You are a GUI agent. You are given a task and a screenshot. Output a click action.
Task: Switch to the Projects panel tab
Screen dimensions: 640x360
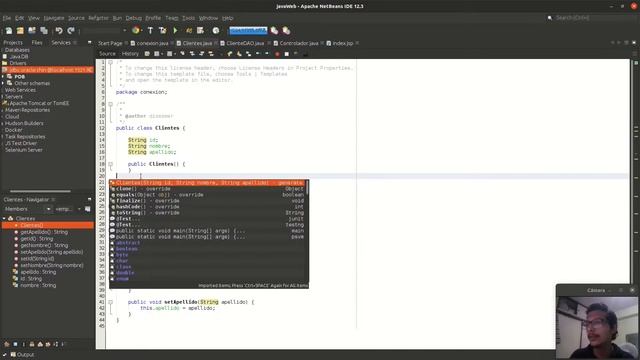pyautogui.click(x=13, y=42)
